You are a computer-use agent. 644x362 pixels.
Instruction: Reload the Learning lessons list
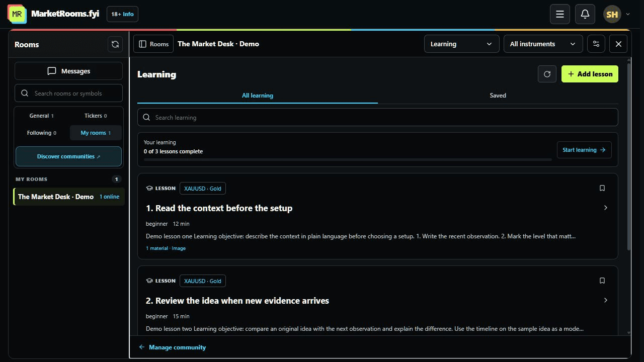(547, 74)
